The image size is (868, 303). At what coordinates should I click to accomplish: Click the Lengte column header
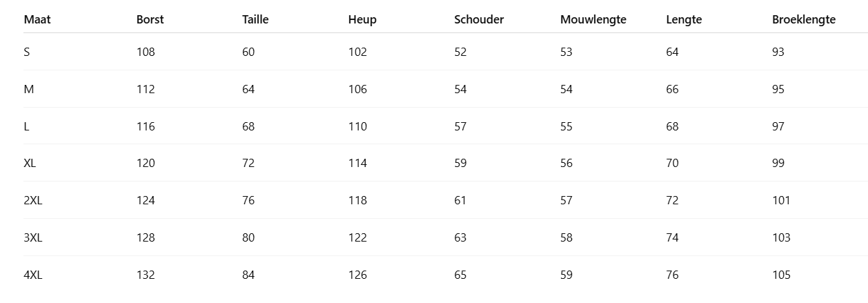coord(684,19)
